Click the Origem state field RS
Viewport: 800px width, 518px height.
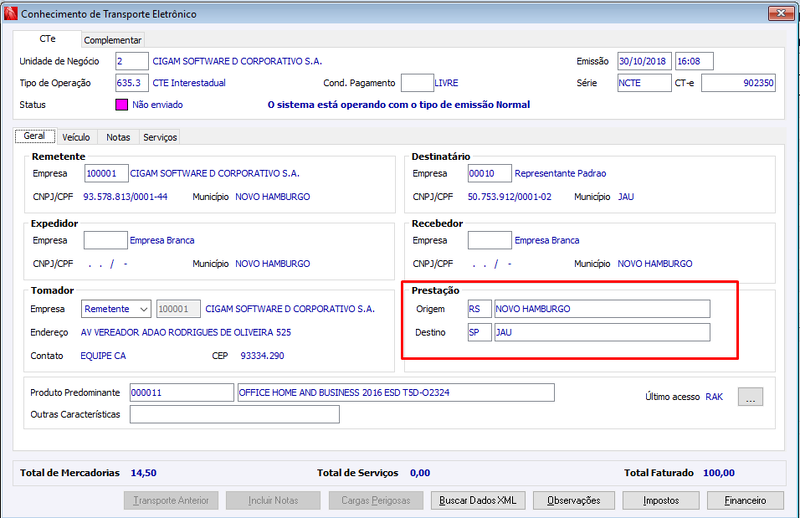480,309
